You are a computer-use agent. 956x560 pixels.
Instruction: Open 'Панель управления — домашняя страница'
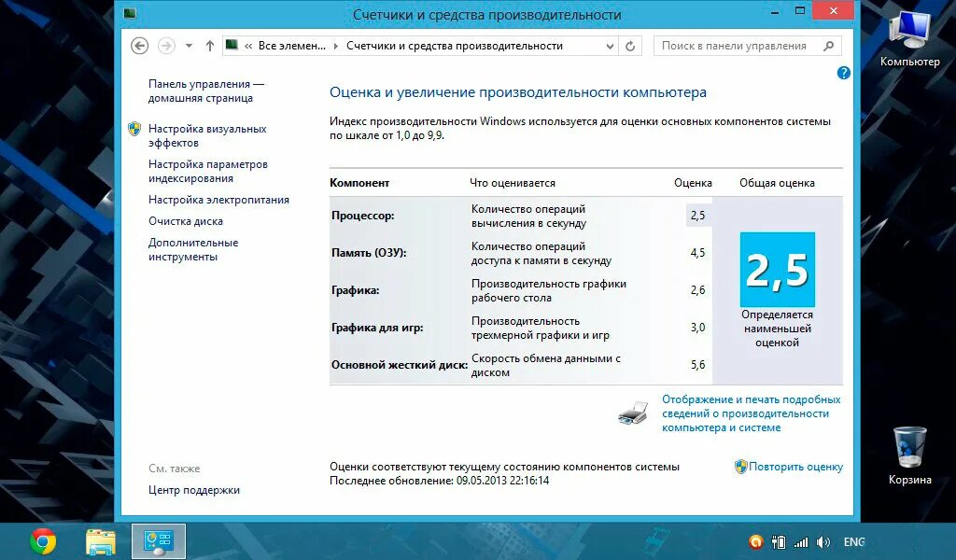pos(206,91)
